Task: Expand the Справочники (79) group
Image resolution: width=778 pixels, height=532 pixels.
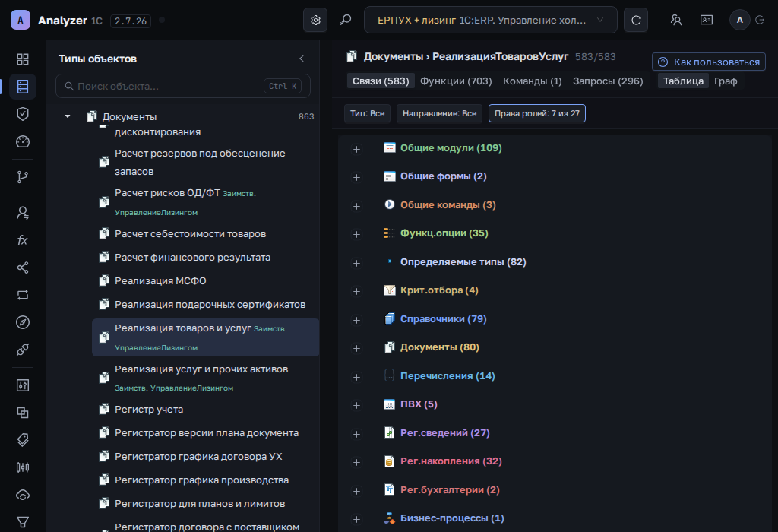Action: pyautogui.click(x=356, y=320)
